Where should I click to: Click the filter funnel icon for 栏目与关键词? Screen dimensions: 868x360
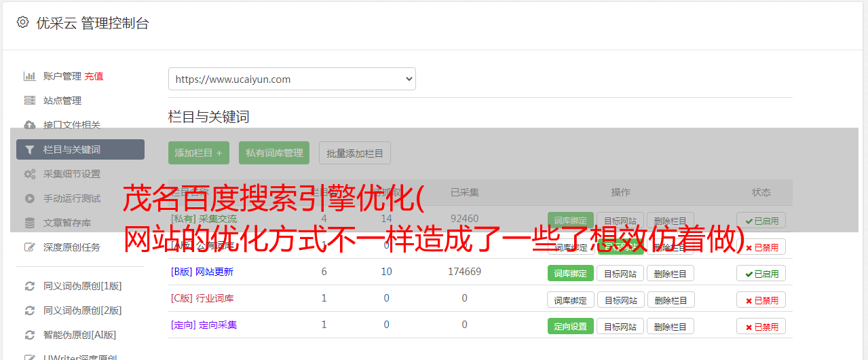(x=30, y=149)
